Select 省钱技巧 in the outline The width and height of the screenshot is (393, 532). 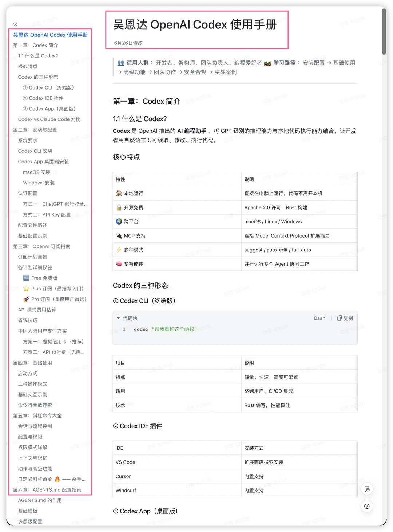28,320
